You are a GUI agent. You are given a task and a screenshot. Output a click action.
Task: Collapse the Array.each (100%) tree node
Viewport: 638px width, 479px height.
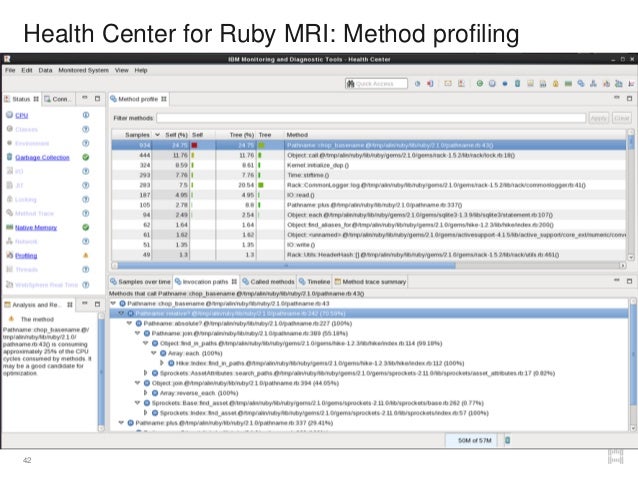point(154,353)
